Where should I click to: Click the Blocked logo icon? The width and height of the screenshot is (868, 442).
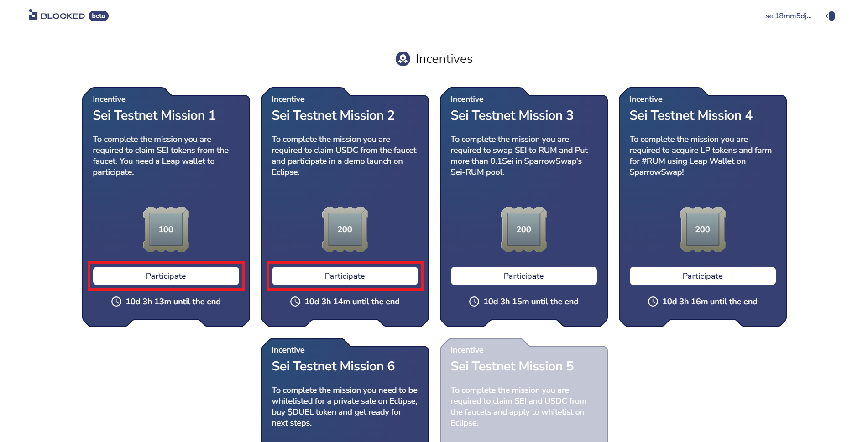[33, 15]
